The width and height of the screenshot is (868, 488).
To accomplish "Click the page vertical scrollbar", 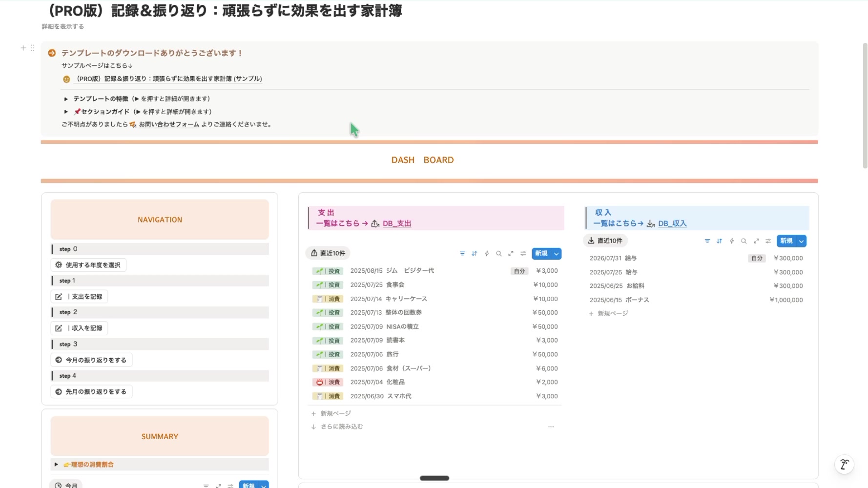I will pos(865,105).
